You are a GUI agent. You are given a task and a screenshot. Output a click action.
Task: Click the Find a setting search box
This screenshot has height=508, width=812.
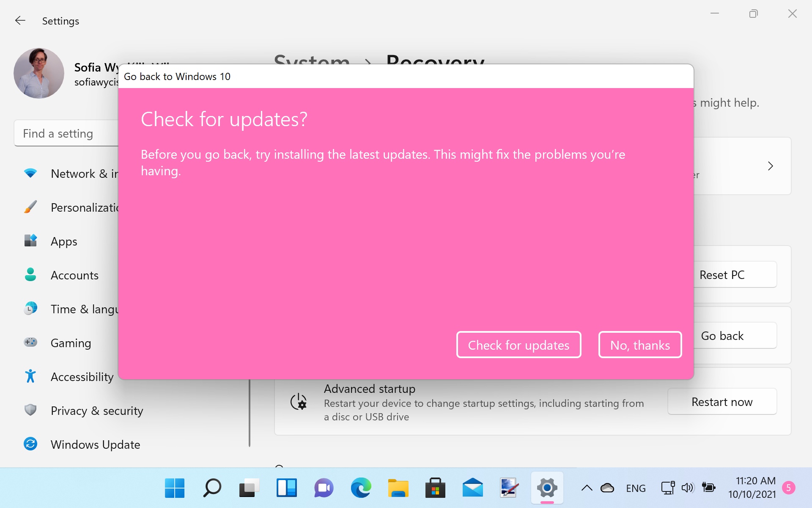click(x=66, y=134)
